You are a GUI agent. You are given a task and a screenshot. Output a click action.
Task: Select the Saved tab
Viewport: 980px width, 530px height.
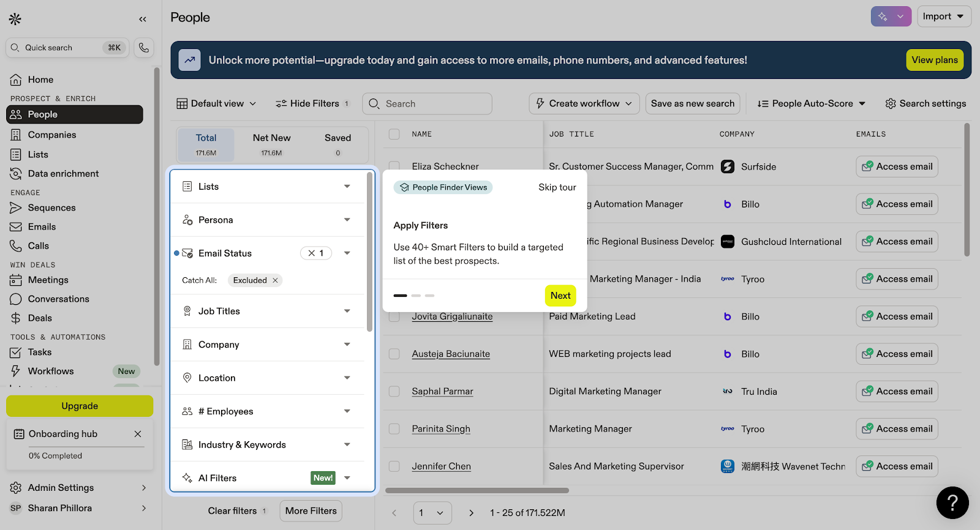[337, 144]
